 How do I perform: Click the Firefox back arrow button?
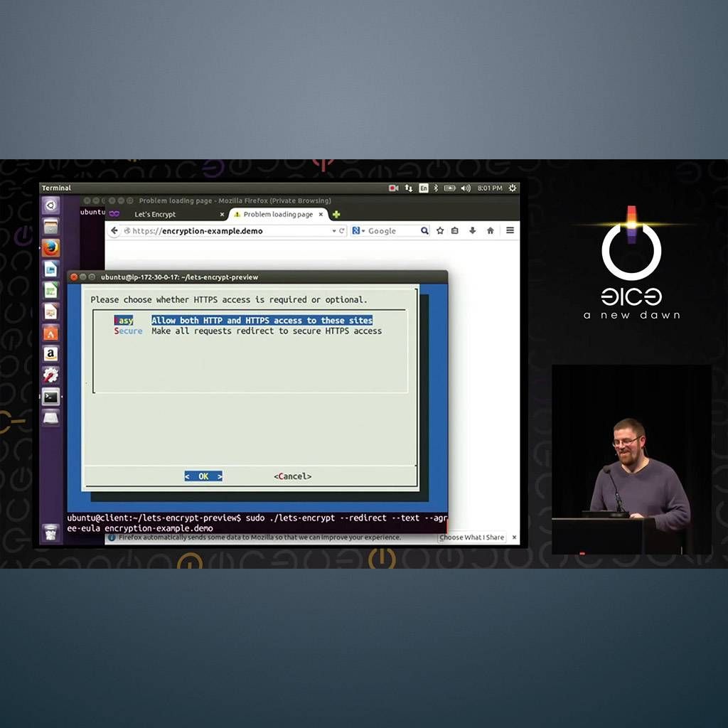coord(115,231)
